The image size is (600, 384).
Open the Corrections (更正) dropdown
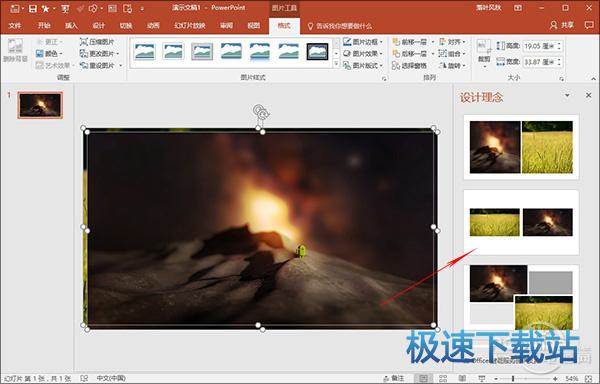(x=49, y=42)
